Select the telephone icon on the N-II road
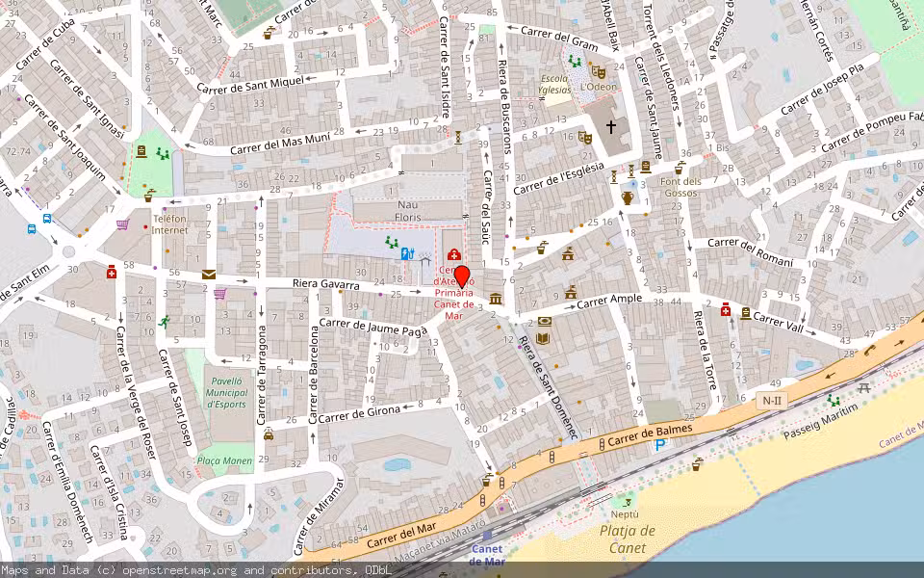The image size is (924, 578). [869, 351]
